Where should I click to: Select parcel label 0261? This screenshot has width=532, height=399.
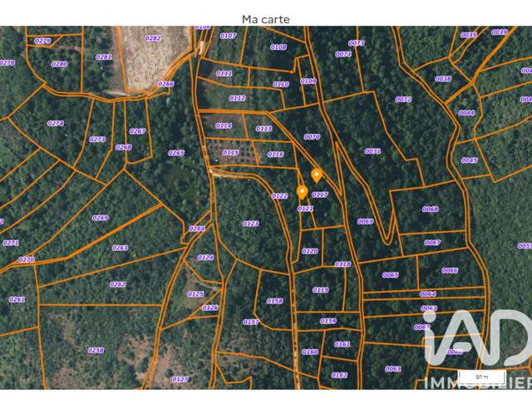[x=17, y=299]
